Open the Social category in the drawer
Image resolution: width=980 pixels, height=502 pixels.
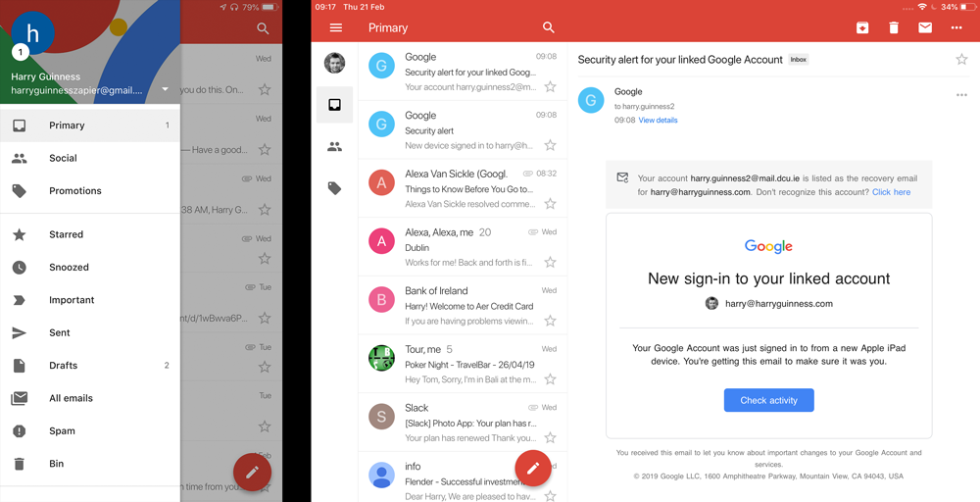click(90, 158)
